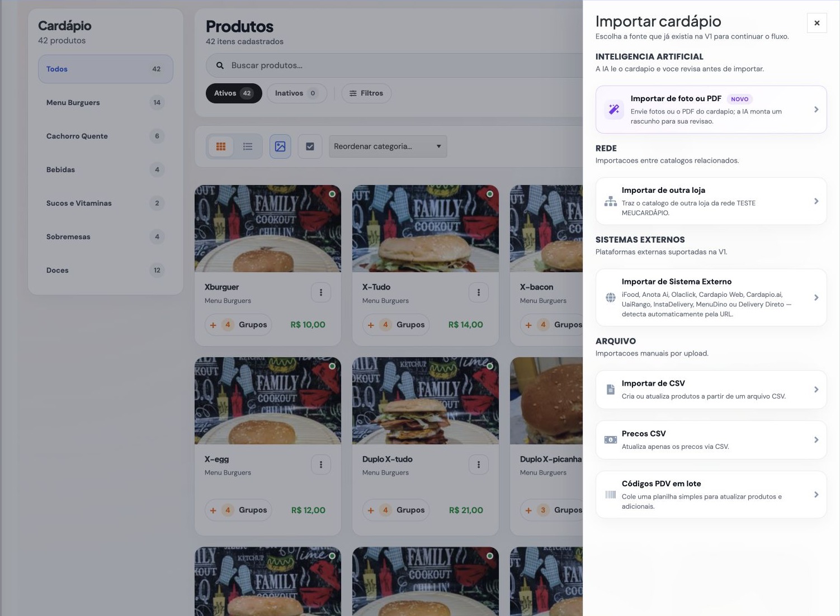Open three-dot menu for Duplo X-tudo
Viewport: 840px width, 616px height.
(x=479, y=465)
